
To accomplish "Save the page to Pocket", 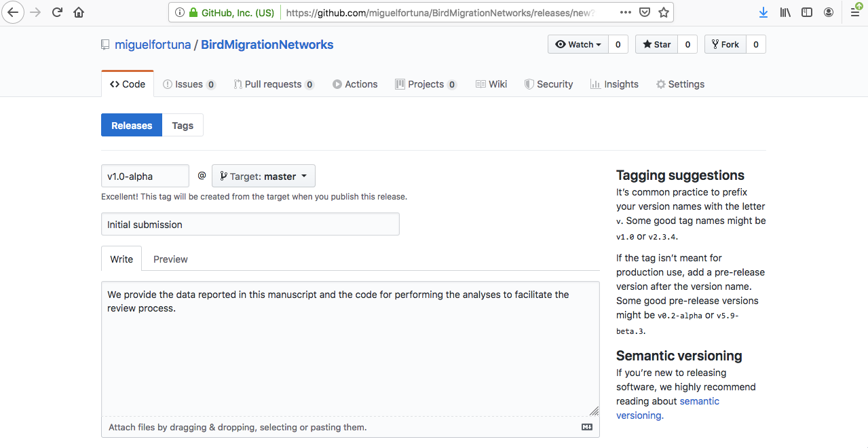I will [645, 12].
